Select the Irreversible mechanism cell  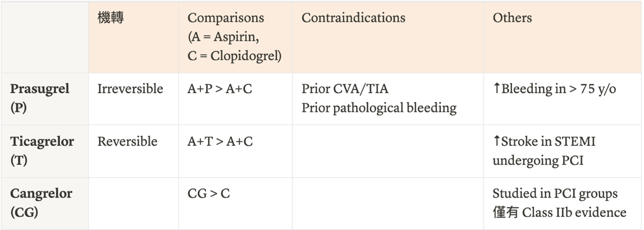[134, 99]
